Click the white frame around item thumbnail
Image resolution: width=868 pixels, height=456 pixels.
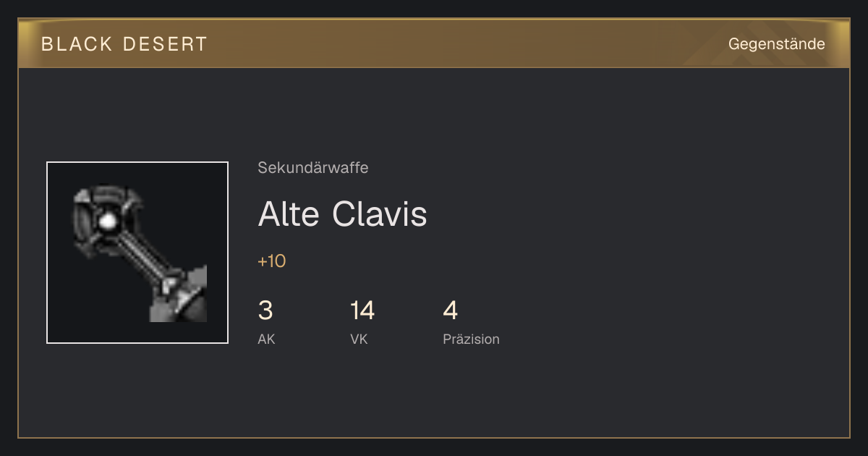click(137, 163)
